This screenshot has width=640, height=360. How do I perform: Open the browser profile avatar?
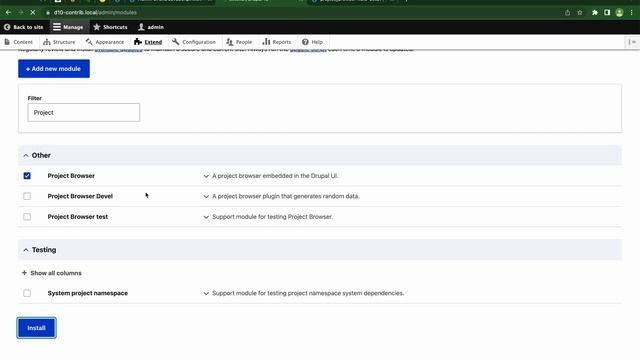(x=619, y=13)
